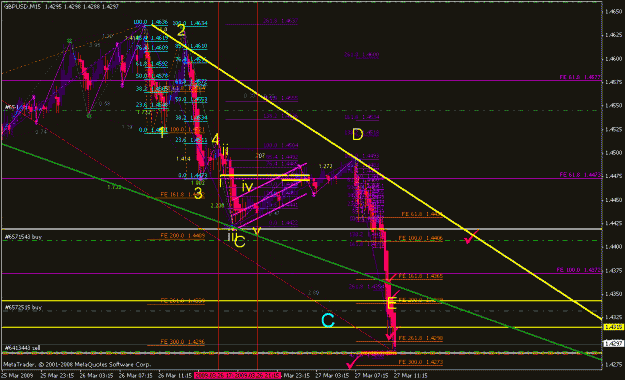Click the 27 Mar 11:15 time label

pyautogui.click(x=411, y=375)
